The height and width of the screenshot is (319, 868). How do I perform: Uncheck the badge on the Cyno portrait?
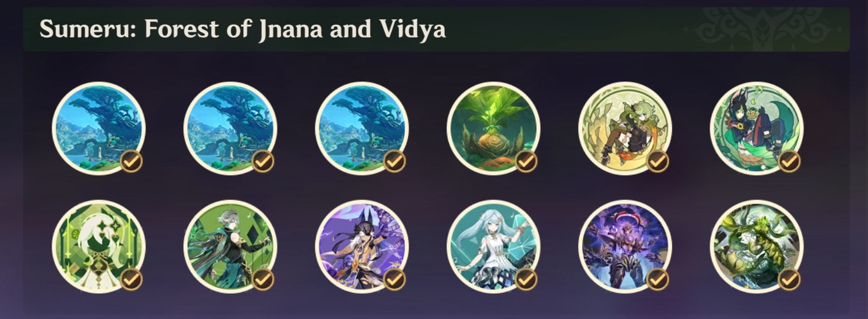(x=394, y=279)
